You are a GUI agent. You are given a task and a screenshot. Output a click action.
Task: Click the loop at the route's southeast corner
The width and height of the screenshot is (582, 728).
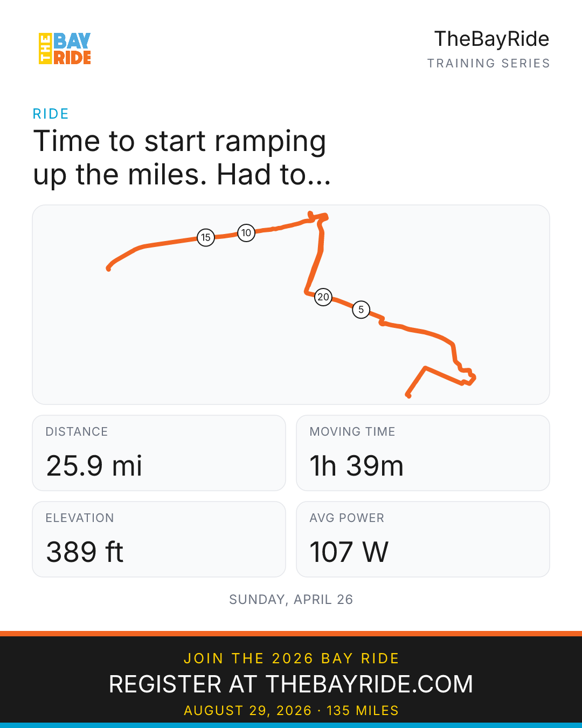468,376
